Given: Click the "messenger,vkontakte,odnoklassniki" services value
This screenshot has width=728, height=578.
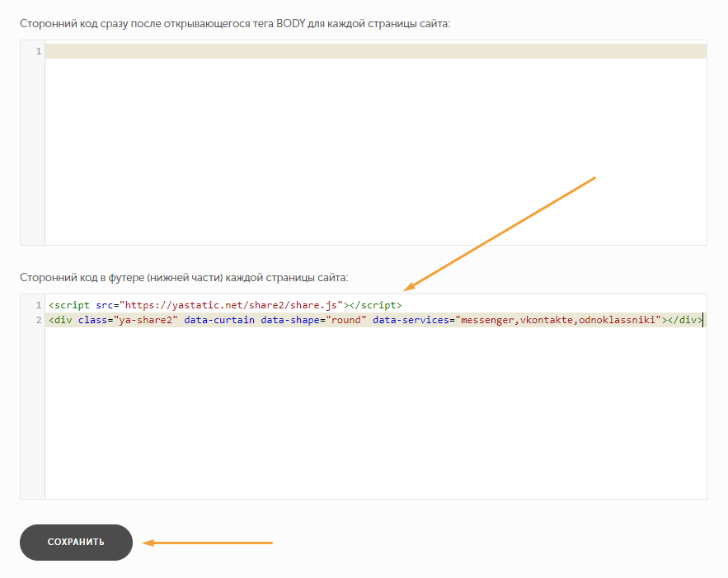Looking at the screenshot, I should pos(558,320).
